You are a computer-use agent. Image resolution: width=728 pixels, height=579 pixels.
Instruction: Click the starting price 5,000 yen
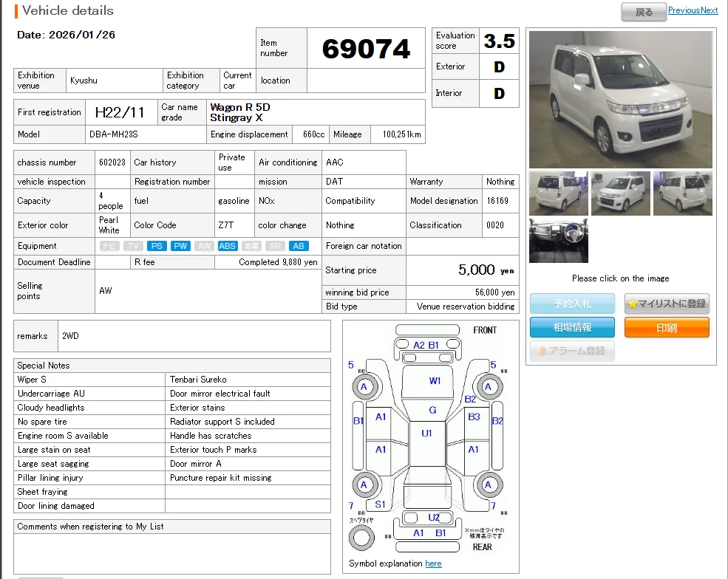486,270
